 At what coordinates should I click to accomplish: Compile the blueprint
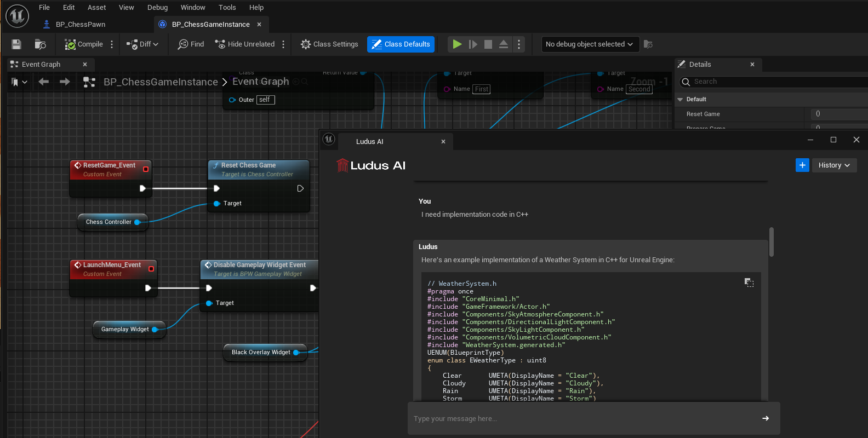point(83,44)
